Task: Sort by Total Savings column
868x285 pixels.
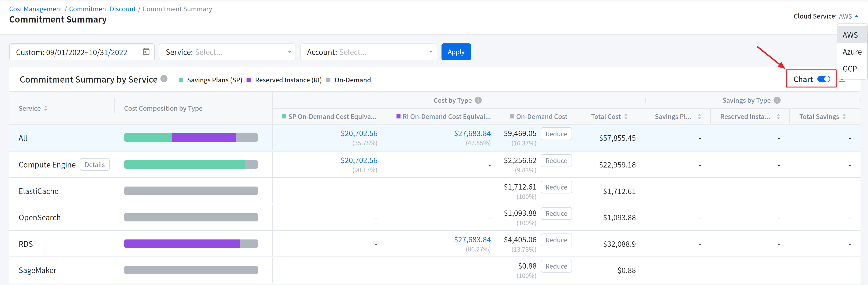Action: pyautogui.click(x=844, y=117)
